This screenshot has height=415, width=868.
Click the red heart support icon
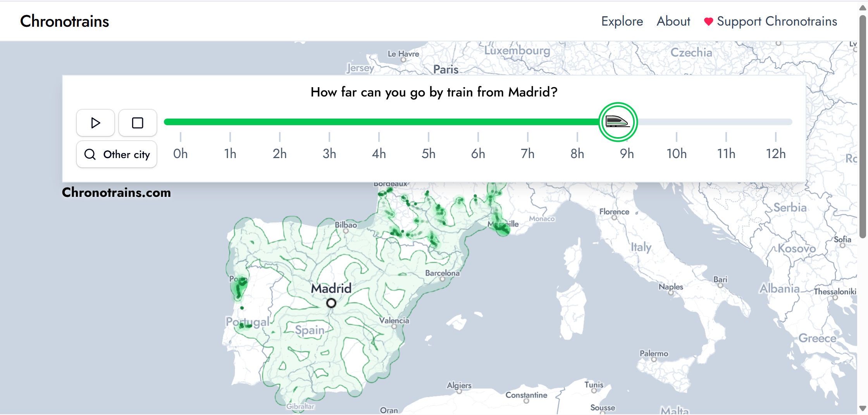pos(708,22)
